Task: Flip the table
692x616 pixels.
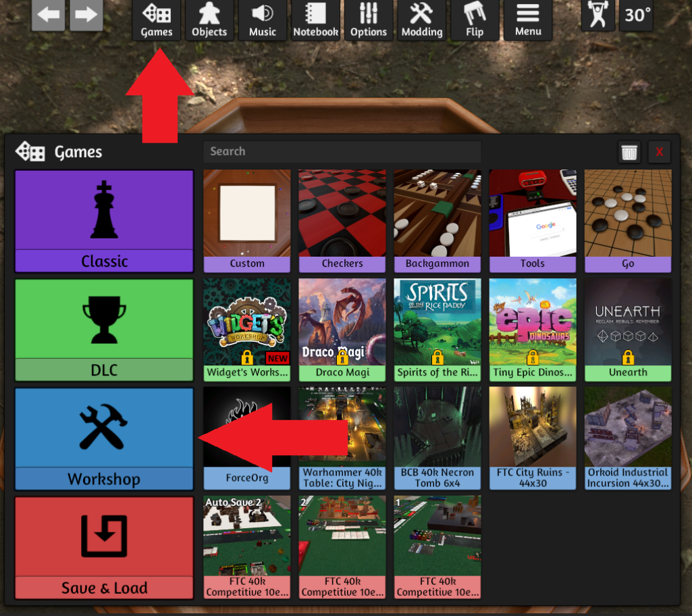Action: (x=474, y=20)
